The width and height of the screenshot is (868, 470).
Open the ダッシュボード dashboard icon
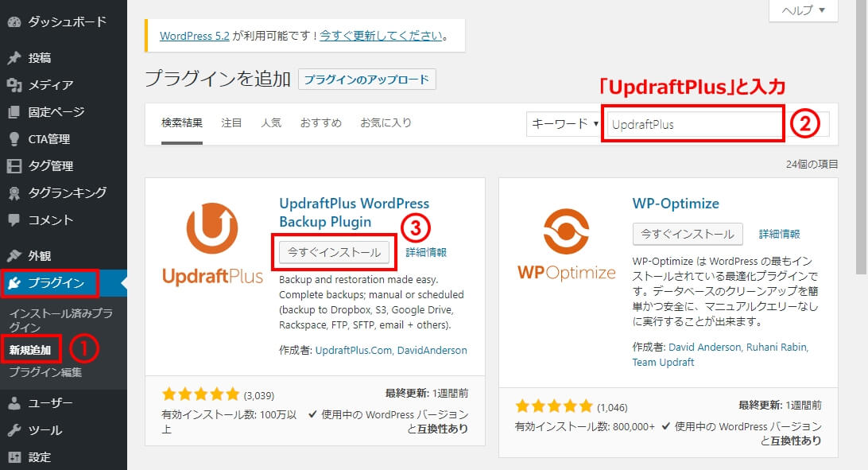14,22
